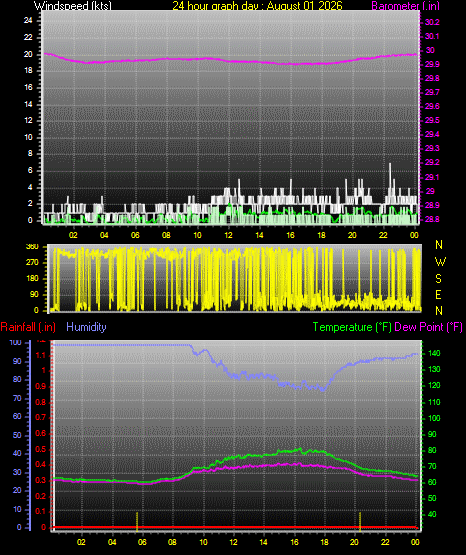
Task: Click the barometer axis value 29.8
Action: coord(432,78)
